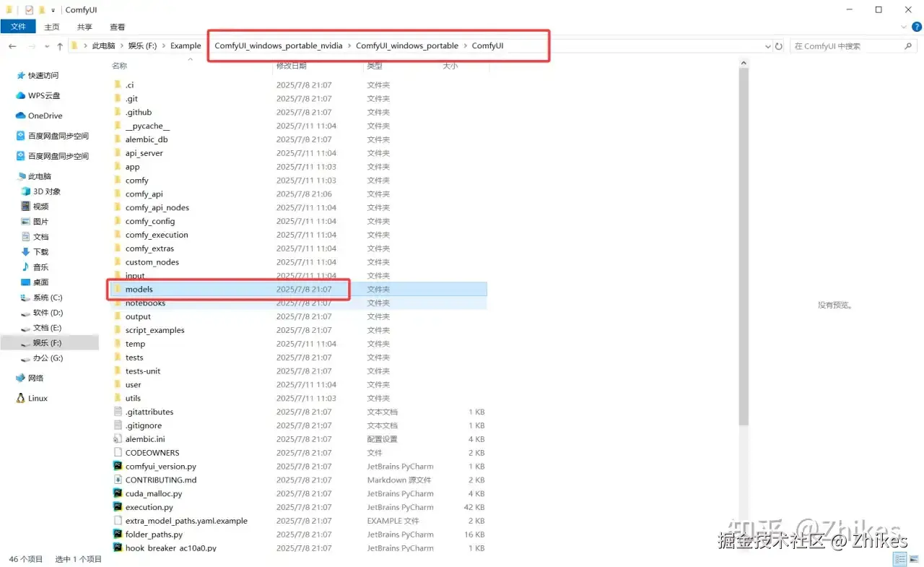The height and width of the screenshot is (567, 924).
Task: Click the Linux penguin icon in sidebar
Action: point(20,398)
